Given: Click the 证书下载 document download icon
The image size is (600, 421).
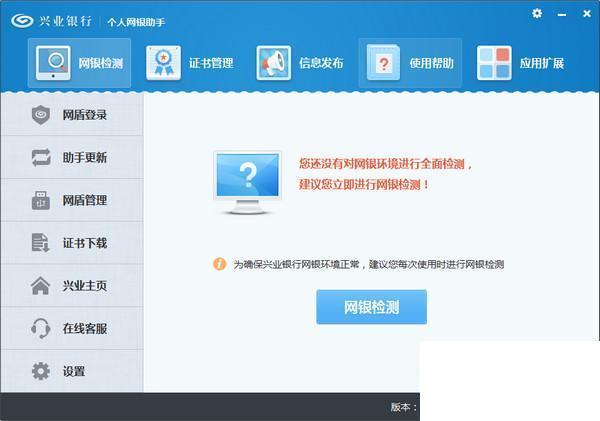Looking at the screenshot, I should [41, 243].
